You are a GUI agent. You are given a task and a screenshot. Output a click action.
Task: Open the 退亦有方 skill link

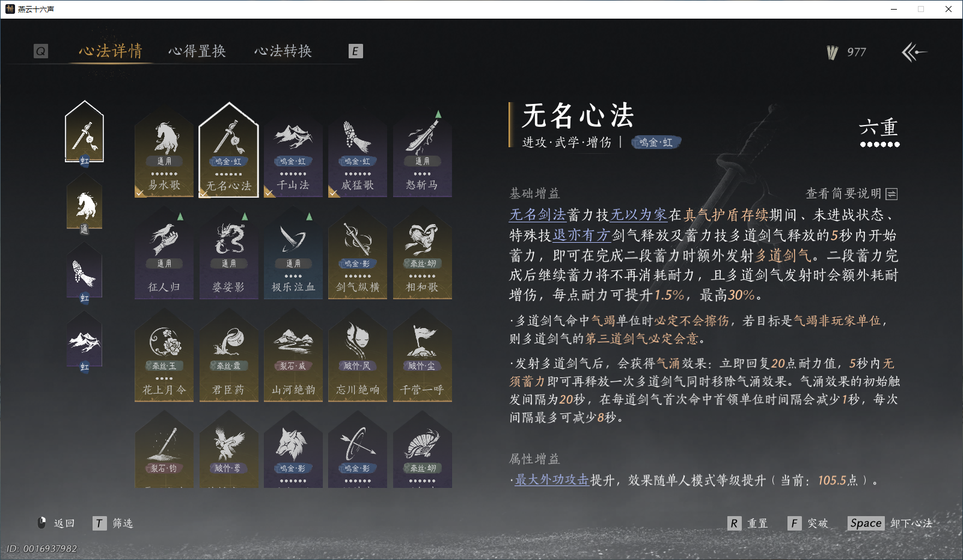coord(581,235)
